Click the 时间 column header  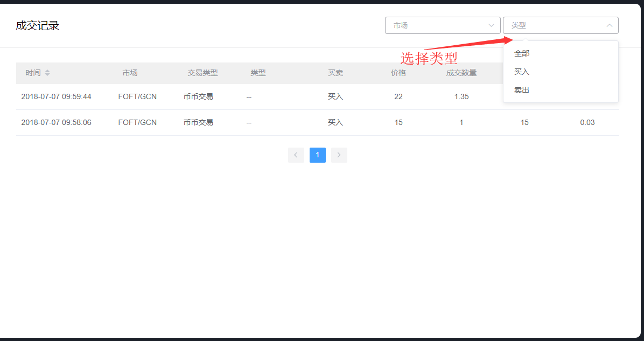pos(33,73)
